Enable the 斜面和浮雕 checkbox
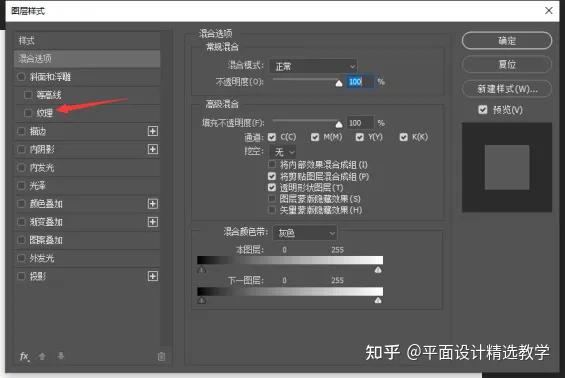Screen dimensions: 565x378 [21, 76]
